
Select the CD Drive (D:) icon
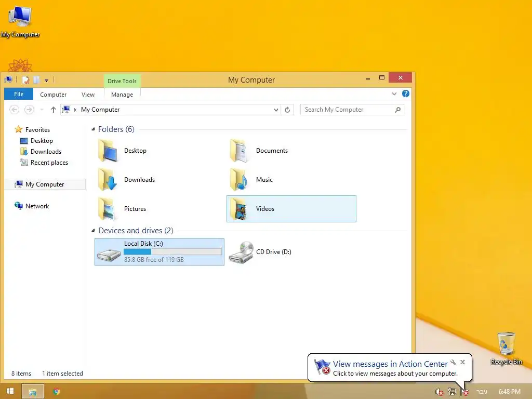pyautogui.click(x=241, y=252)
